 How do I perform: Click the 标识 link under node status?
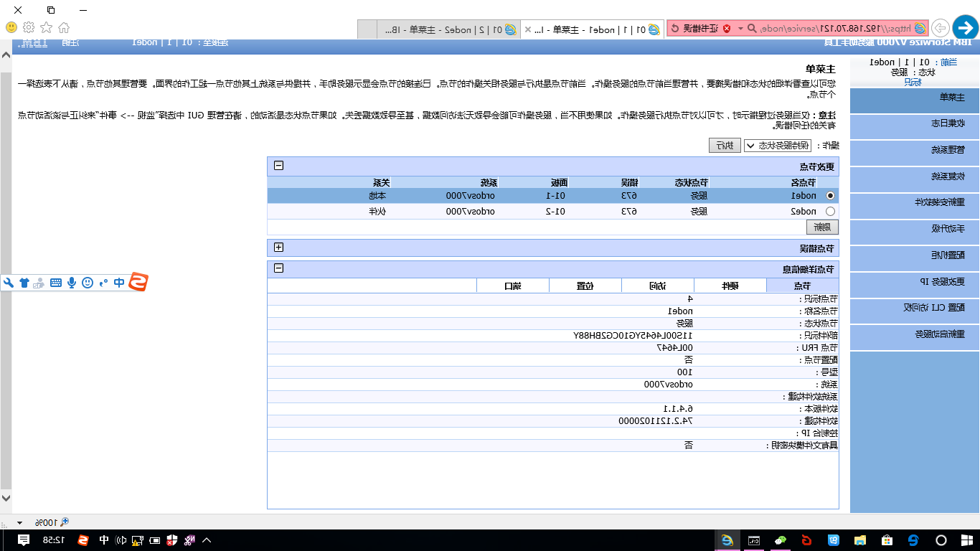913,82
